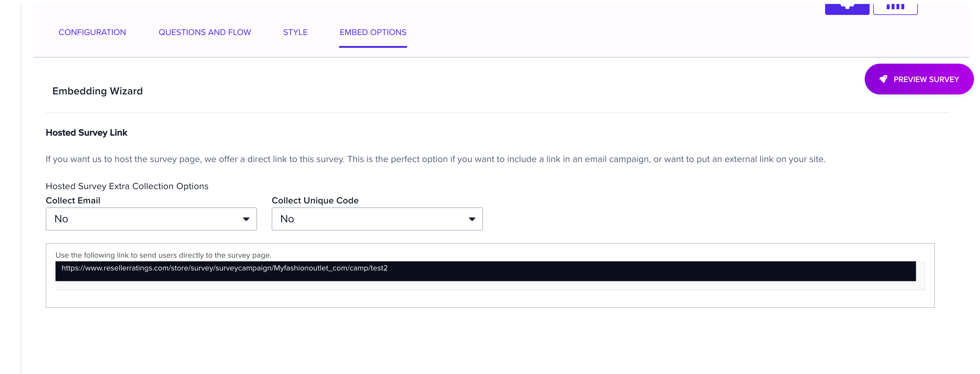Viewport: 980px width, 374px height.
Task: Click the Hosted Survey Link heading
Action: pos(86,132)
